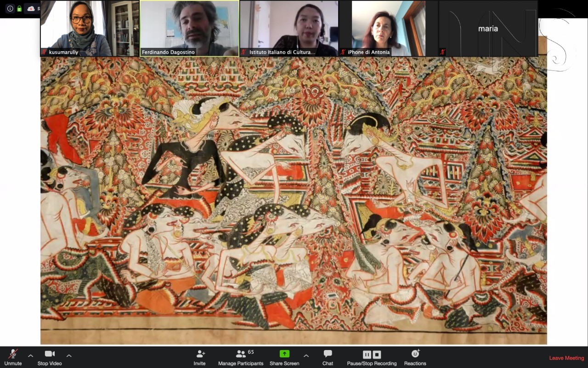The image size is (588, 368).
Task: Select Ferdinando Dagostino's video thumbnail
Action: click(189, 28)
